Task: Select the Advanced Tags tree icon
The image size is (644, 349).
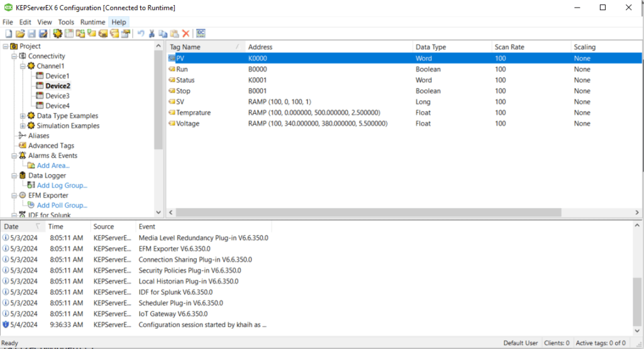Action: [23, 145]
